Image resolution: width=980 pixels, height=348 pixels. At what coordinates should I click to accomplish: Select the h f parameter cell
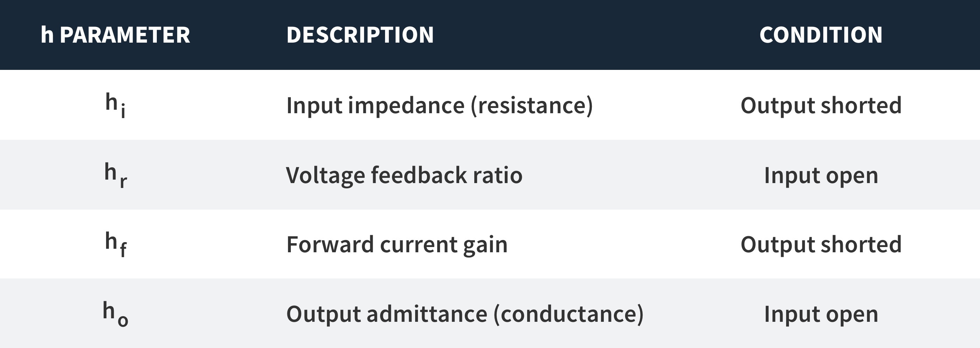(115, 244)
